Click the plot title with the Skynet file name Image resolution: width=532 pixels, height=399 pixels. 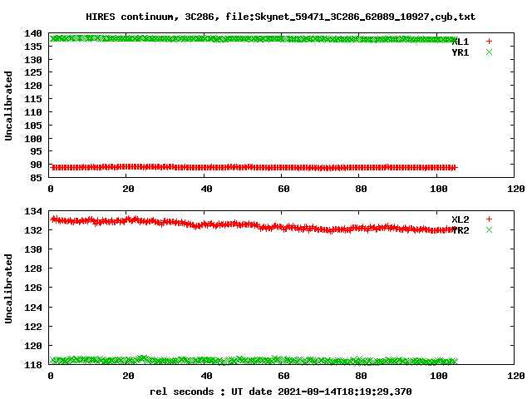280,17
